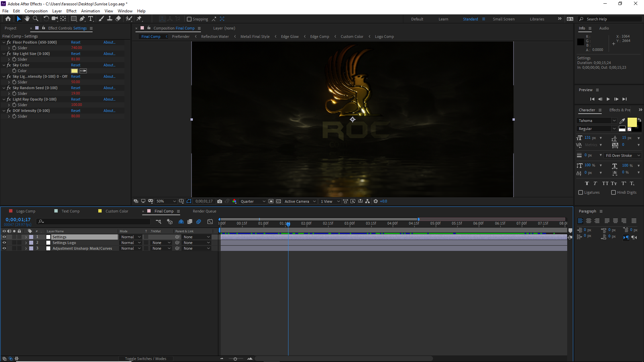Select the Animation menu item

pos(91,11)
